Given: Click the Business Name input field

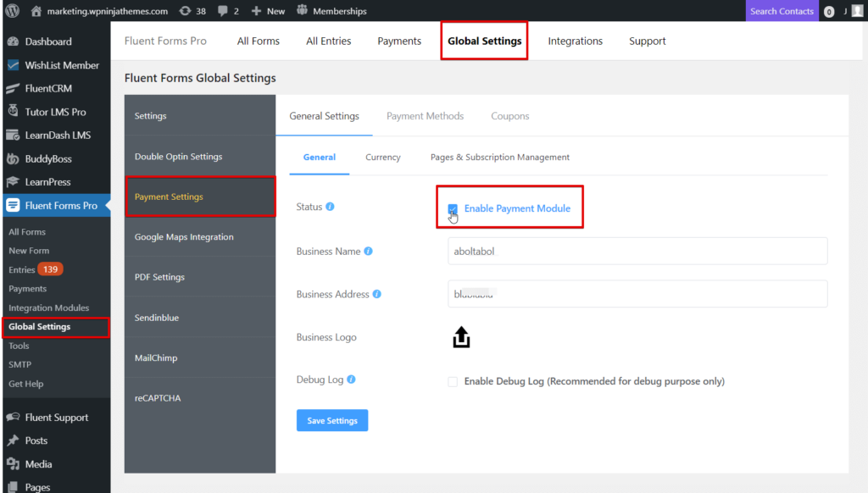Looking at the screenshot, I should 637,252.
